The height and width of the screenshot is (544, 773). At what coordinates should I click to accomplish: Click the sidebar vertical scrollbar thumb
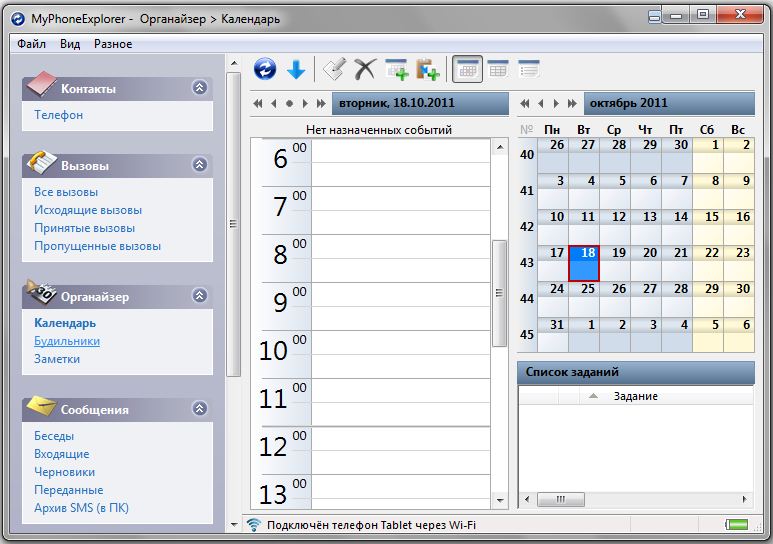coord(234,224)
